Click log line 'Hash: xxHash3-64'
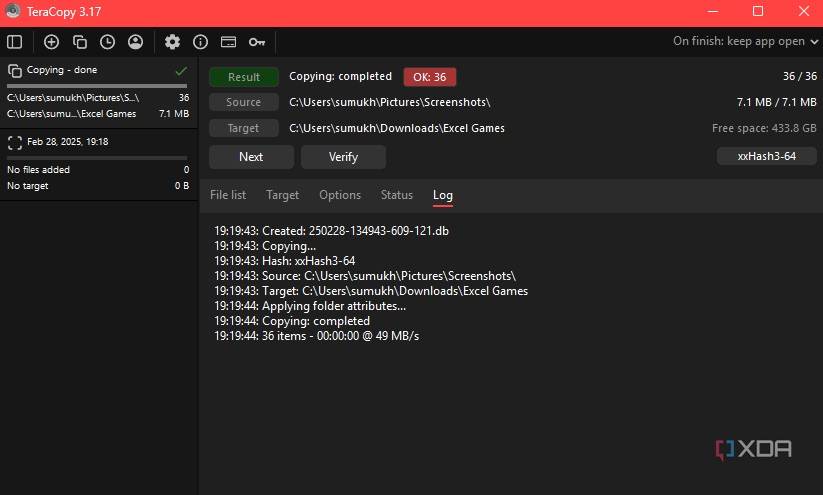Viewport: 823px width, 495px height. pyautogui.click(x=284, y=261)
